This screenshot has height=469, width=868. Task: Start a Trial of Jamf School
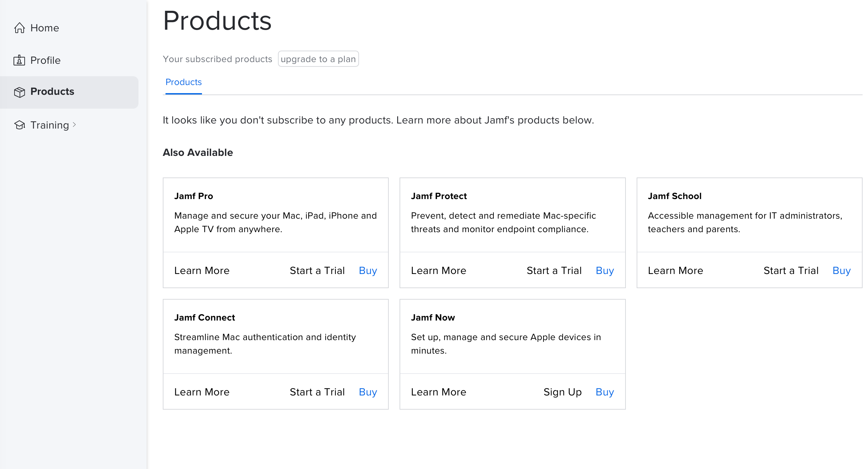tap(791, 270)
